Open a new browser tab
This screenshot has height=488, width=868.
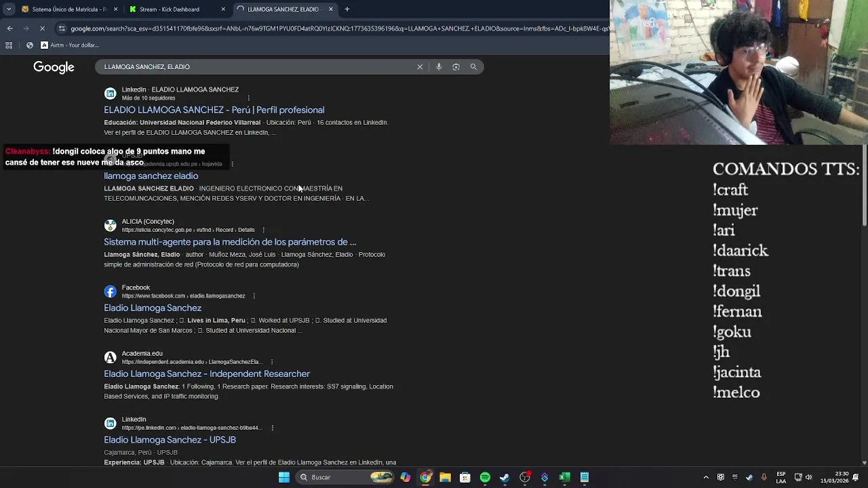tap(347, 9)
